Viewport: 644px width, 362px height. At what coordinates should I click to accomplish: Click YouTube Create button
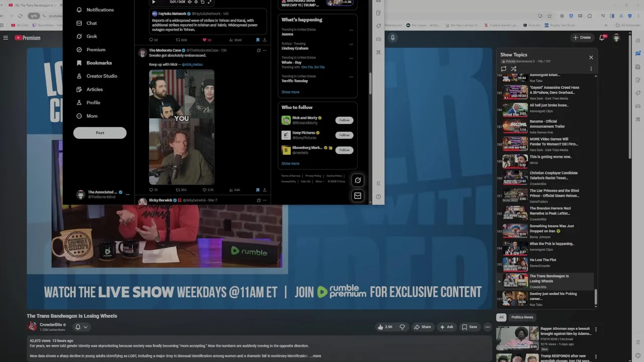click(x=582, y=37)
